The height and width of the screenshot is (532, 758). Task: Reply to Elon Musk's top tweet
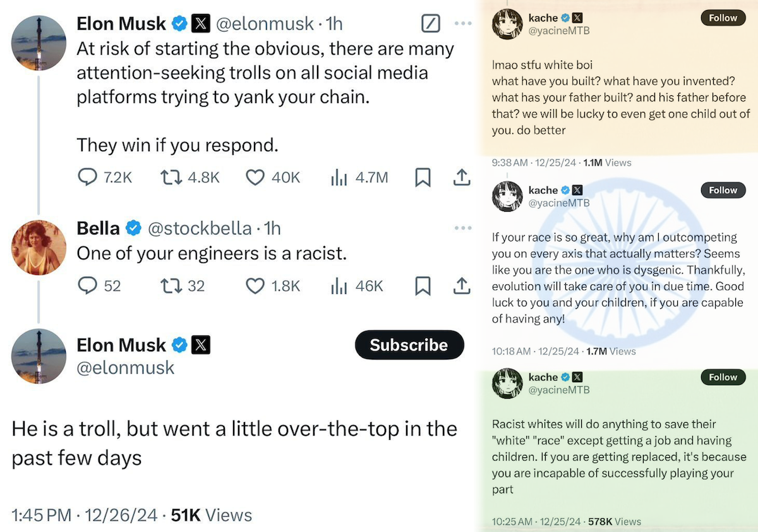pyautogui.click(x=87, y=178)
